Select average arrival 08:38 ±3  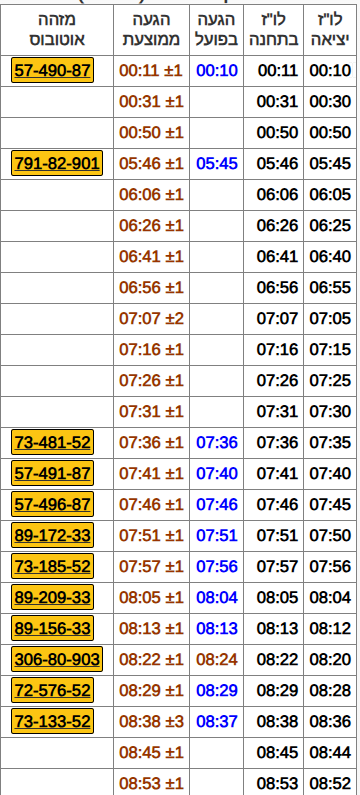click(x=152, y=722)
